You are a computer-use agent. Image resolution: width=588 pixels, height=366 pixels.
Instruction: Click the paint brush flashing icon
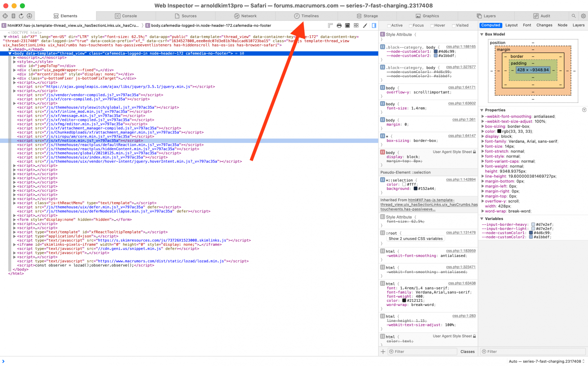(365, 26)
